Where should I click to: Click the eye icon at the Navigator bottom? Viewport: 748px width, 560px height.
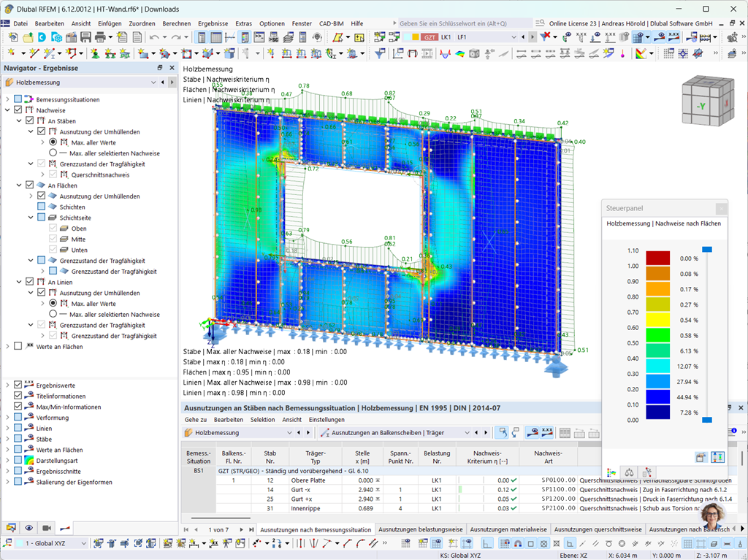tap(28, 528)
